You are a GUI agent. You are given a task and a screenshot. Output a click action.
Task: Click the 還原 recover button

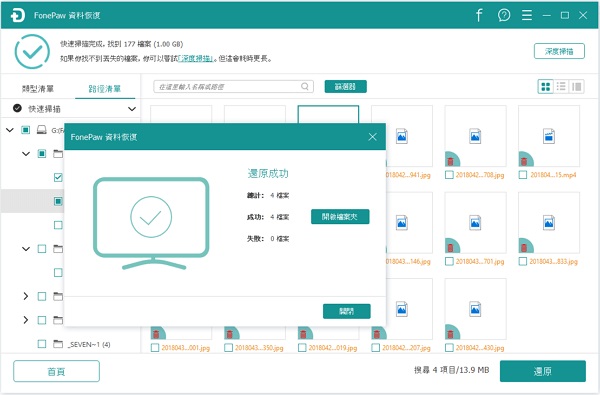click(x=543, y=371)
